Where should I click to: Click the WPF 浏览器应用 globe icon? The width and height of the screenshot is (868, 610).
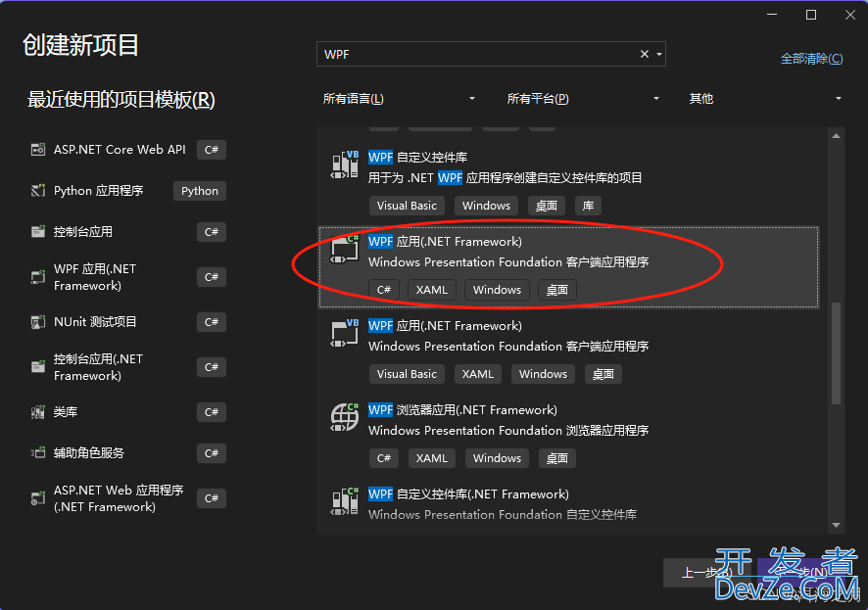[344, 417]
